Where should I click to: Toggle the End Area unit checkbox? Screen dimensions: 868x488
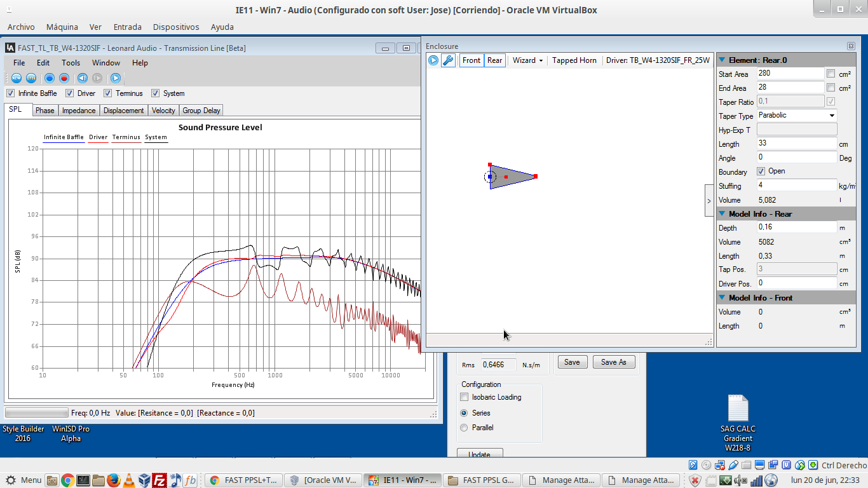pyautogui.click(x=831, y=88)
